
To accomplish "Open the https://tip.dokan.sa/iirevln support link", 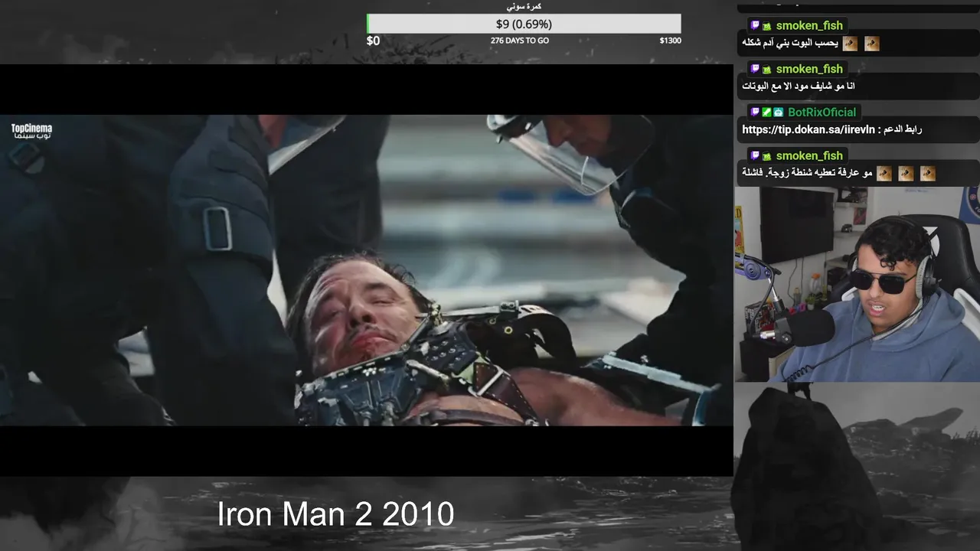I will click(808, 130).
